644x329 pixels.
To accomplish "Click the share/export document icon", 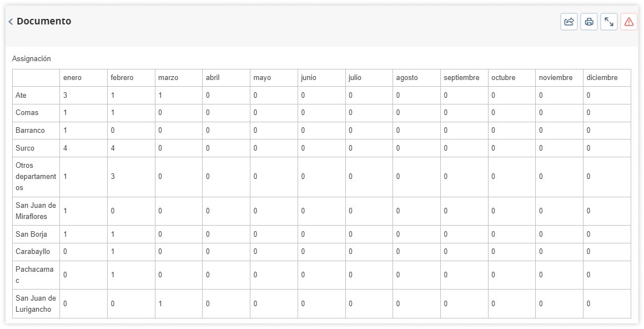I will (x=569, y=22).
